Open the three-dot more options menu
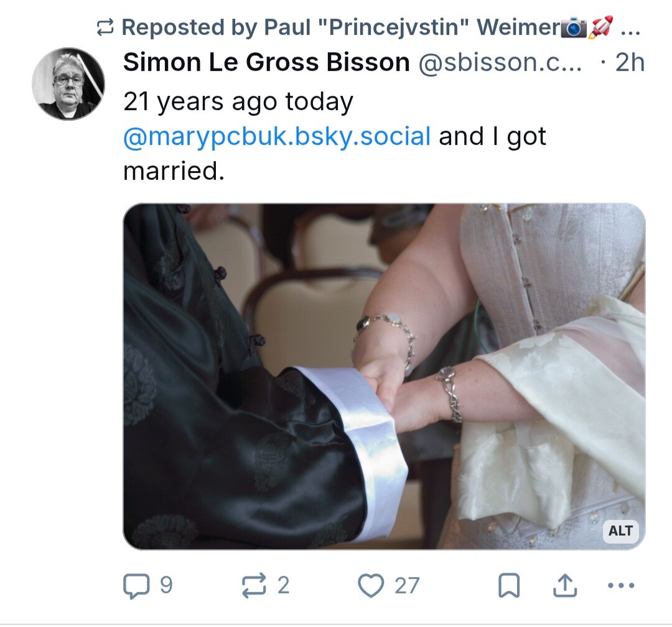 (620, 586)
